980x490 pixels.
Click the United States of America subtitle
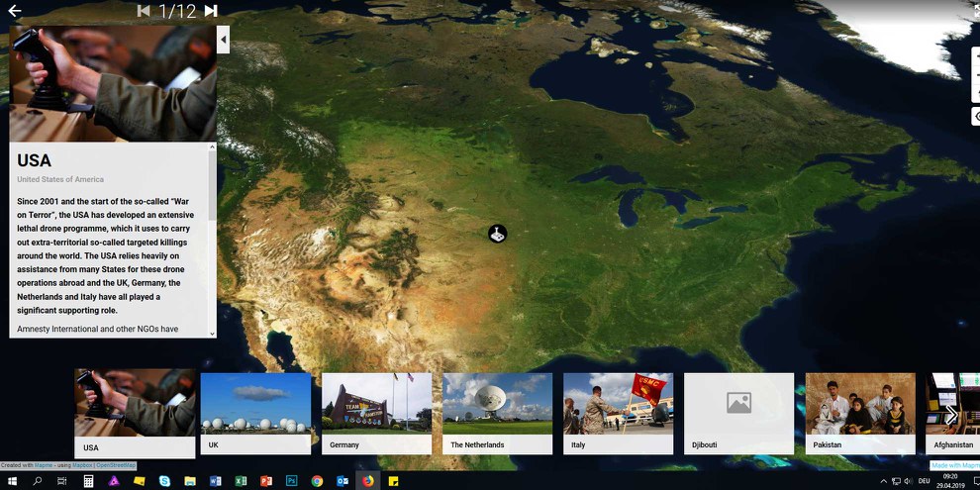(x=60, y=179)
